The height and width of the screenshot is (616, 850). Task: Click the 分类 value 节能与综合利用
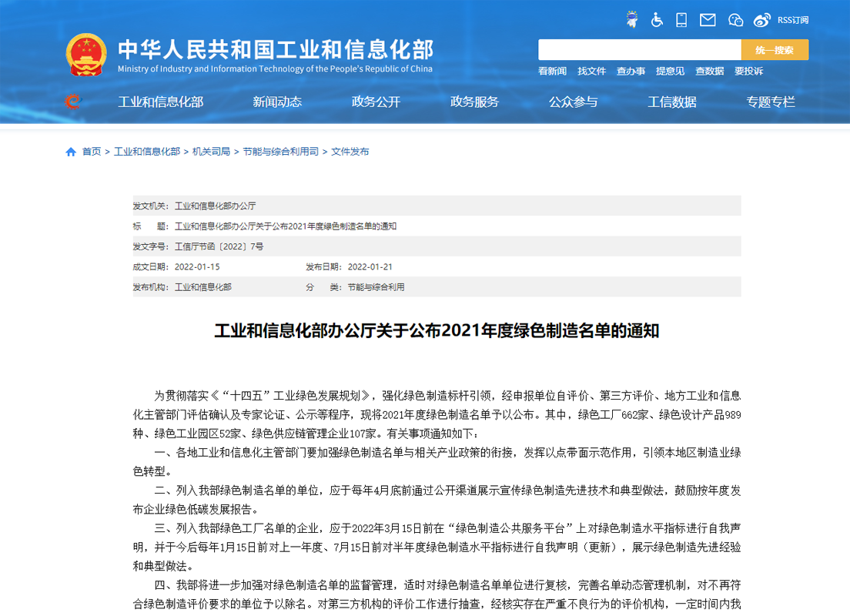pos(376,287)
